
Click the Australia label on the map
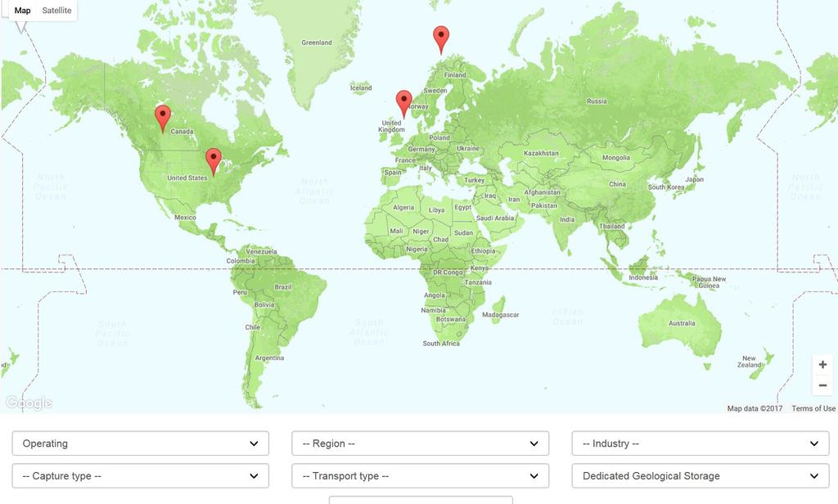coord(682,323)
